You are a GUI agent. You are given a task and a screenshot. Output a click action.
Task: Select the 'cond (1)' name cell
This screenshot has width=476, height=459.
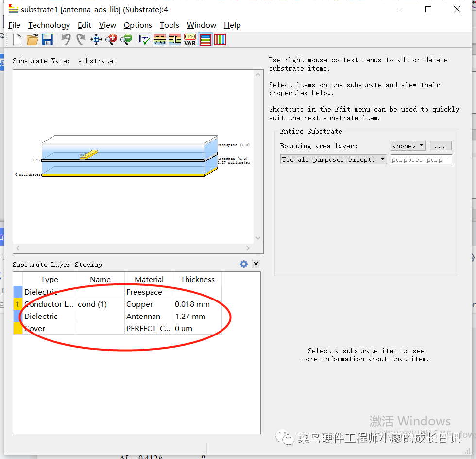click(x=100, y=304)
